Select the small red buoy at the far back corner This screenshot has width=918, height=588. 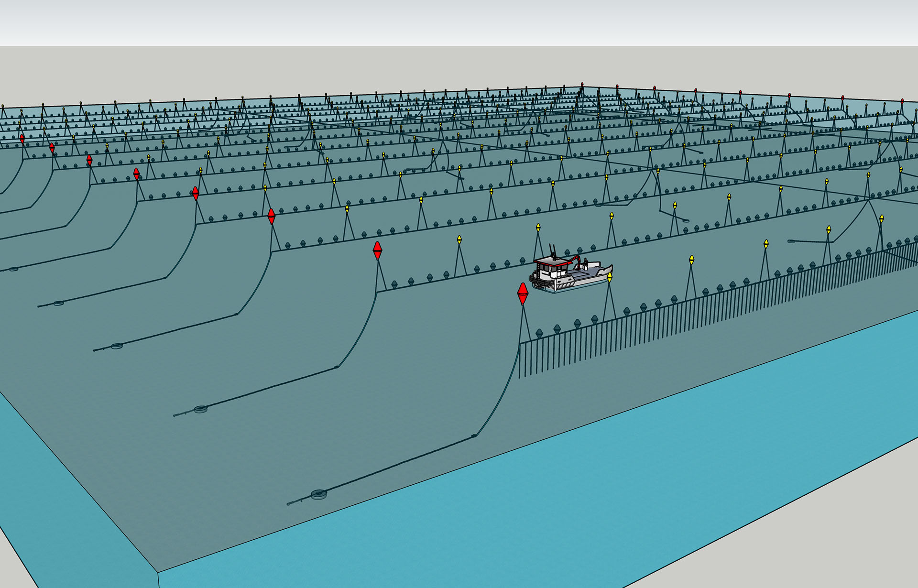pyautogui.click(x=582, y=85)
